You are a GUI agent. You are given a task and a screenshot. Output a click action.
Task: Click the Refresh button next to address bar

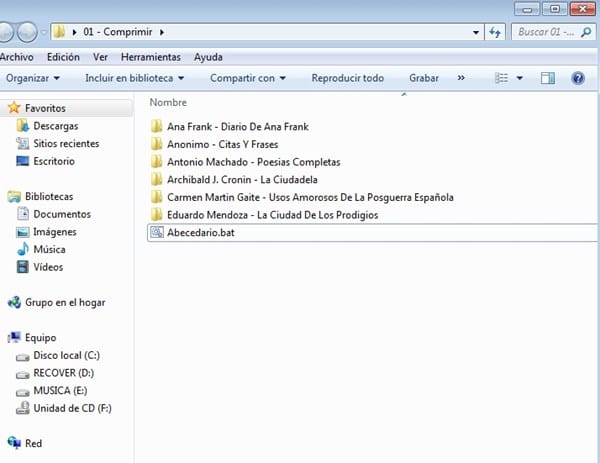(x=495, y=33)
